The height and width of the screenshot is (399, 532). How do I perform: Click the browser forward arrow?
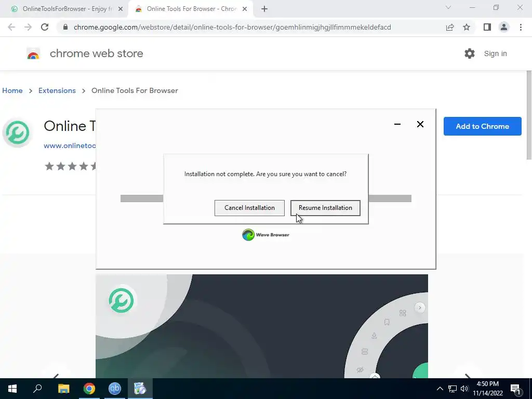pos(28,27)
